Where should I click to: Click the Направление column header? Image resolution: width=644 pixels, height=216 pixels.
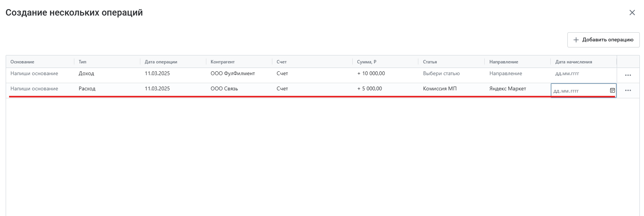[517, 62]
